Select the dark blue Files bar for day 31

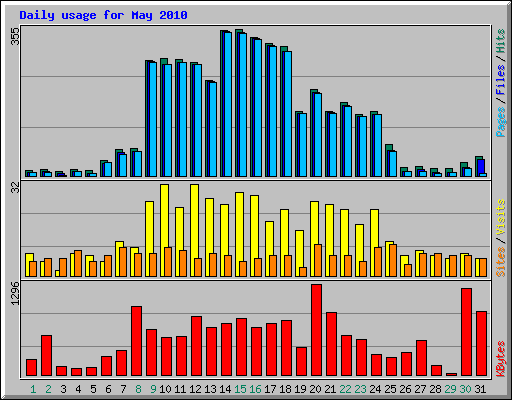[481, 166]
